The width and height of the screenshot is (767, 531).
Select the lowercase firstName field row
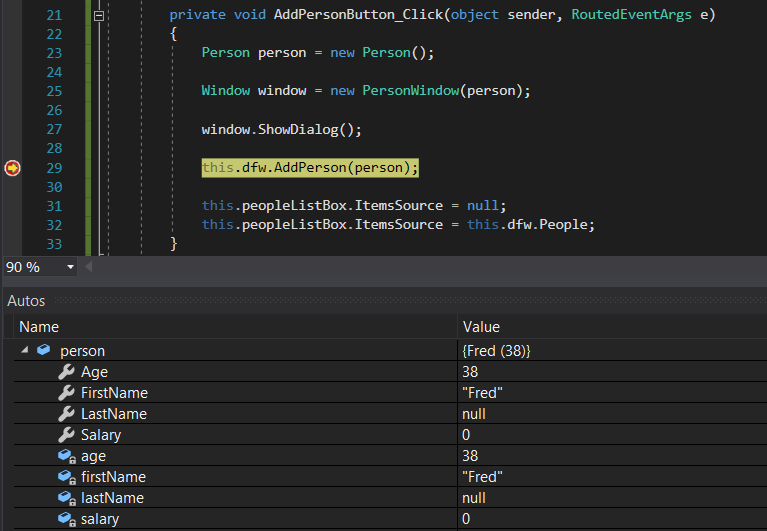pos(390,477)
